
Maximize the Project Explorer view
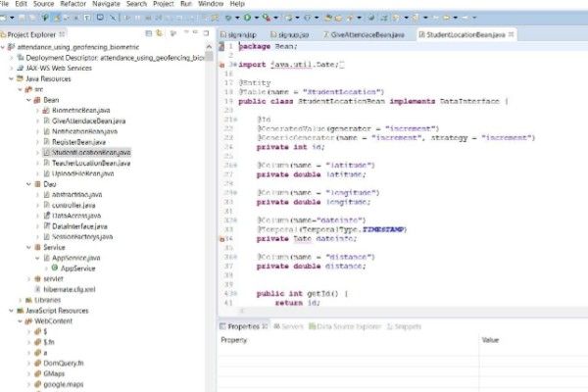(x=206, y=33)
